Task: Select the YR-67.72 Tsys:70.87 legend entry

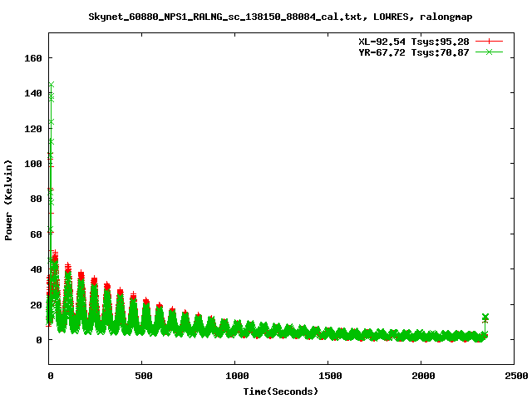Action: tap(414, 52)
